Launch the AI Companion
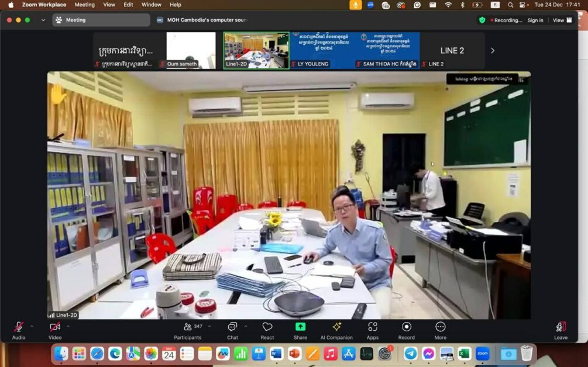 point(336,328)
